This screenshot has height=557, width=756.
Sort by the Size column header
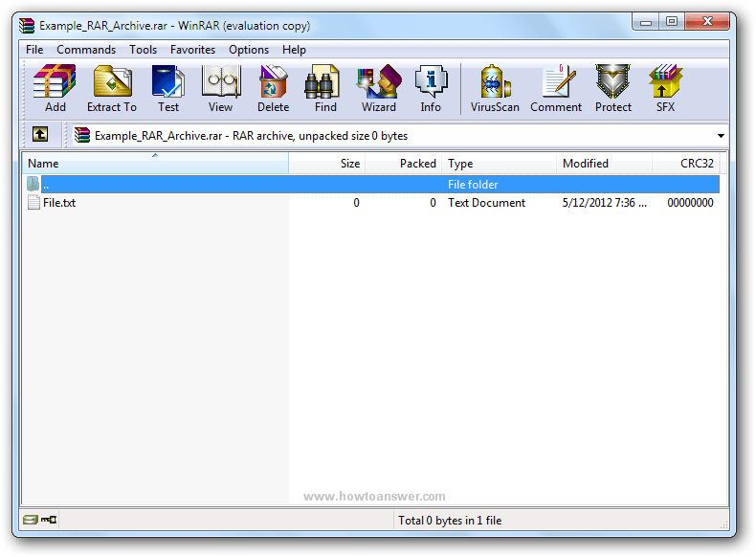click(x=327, y=164)
